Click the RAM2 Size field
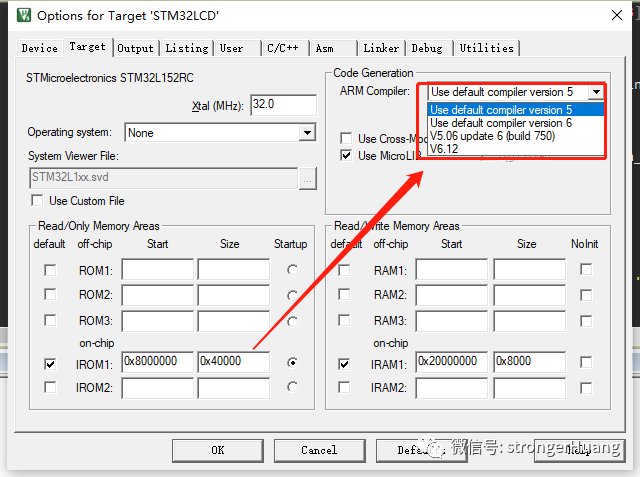The image size is (640, 477). pyautogui.click(x=530, y=295)
